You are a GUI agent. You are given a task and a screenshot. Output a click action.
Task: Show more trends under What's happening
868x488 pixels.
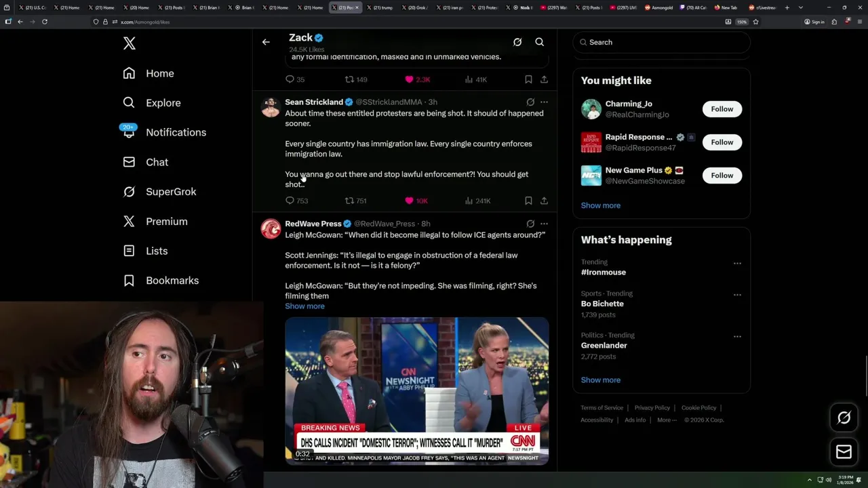[601, 380]
